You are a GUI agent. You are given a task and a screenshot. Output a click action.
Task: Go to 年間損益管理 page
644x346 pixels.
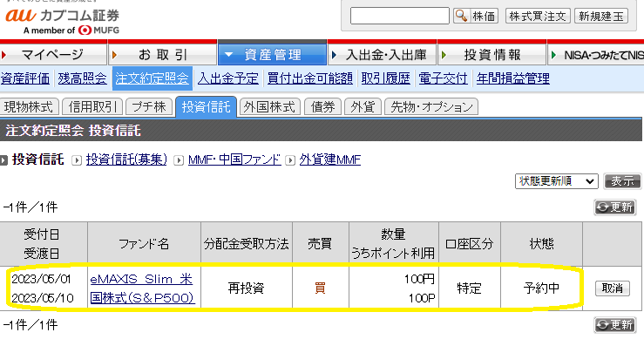pos(513,78)
